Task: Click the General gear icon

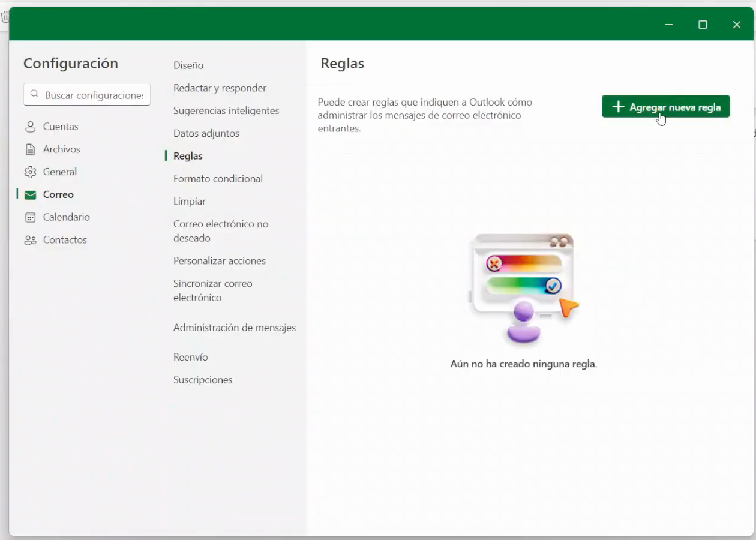Action: tap(30, 172)
